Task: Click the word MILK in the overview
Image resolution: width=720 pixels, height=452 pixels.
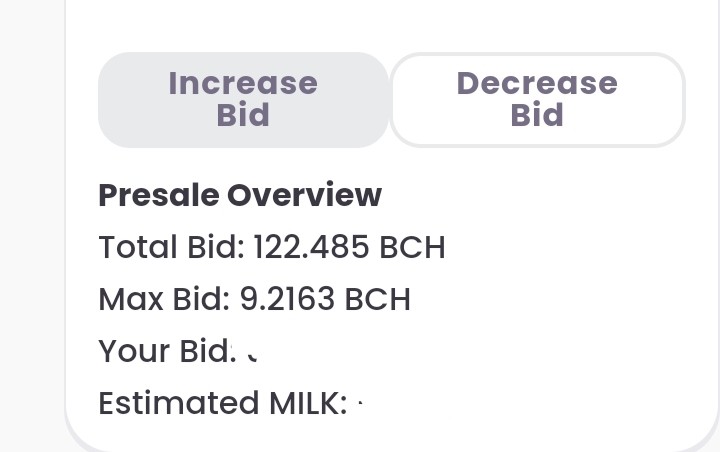Action: click(x=308, y=403)
